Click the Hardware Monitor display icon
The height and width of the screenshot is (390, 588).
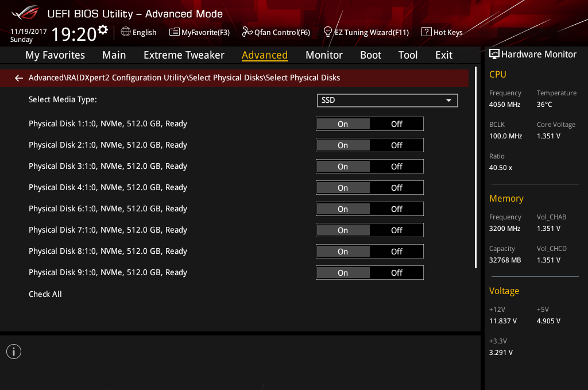(x=494, y=55)
